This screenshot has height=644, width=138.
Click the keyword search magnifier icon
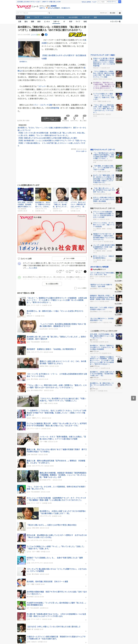49,13
